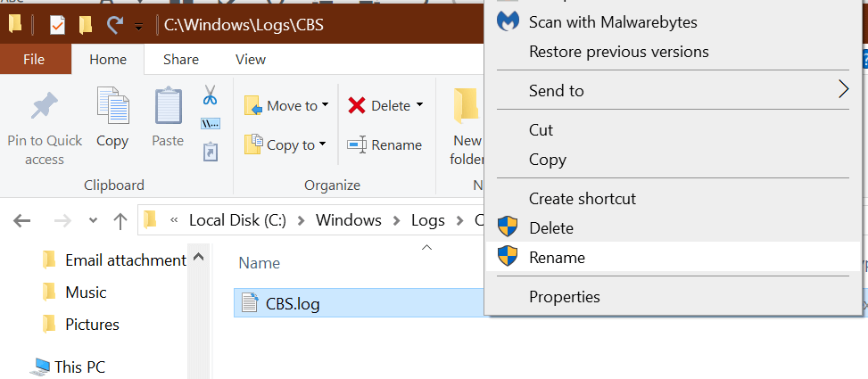Click the New folder ribbon button
Image resolution: width=868 pixels, height=379 pixels.
click(x=467, y=128)
